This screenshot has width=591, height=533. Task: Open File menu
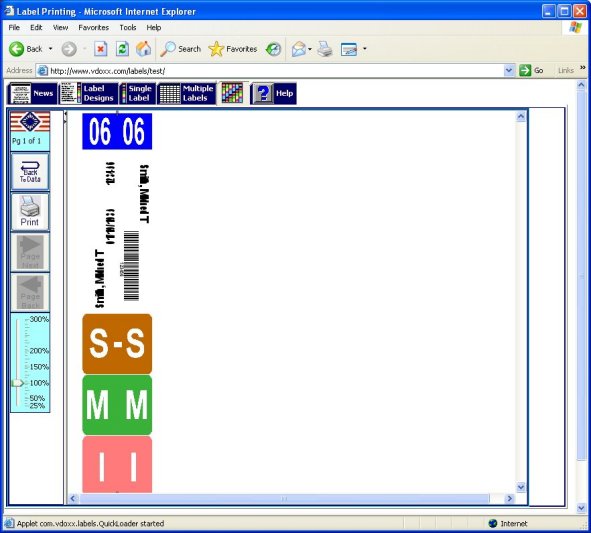click(14, 28)
